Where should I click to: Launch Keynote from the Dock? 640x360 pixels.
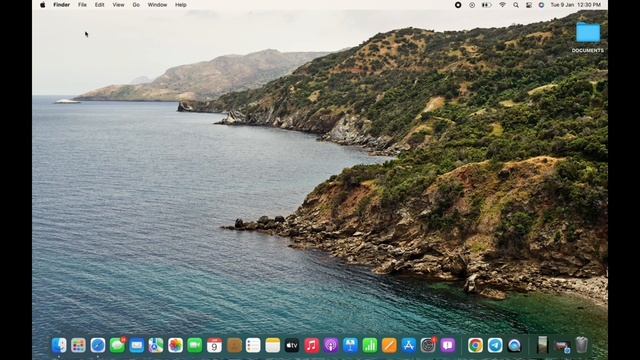click(x=350, y=345)
